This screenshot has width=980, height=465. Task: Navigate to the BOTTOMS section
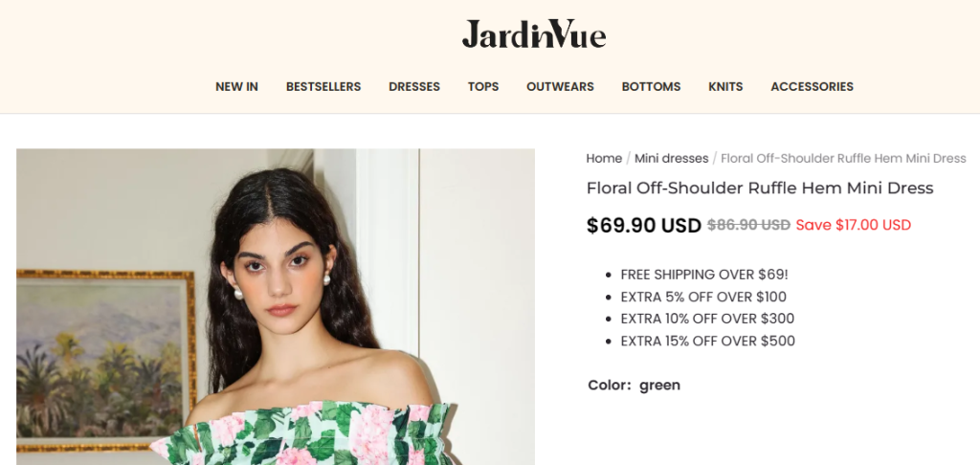pyautogui.click(x=651, y=87)
